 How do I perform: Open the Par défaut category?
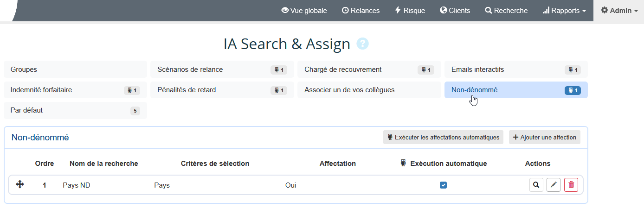pos(75,110)
